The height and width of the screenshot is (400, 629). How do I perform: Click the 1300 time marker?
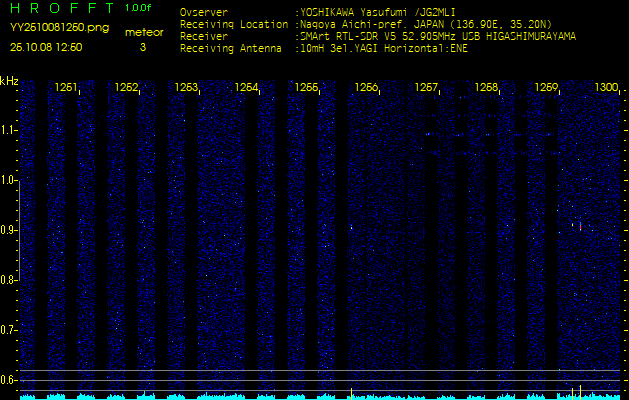pos(606,87)
